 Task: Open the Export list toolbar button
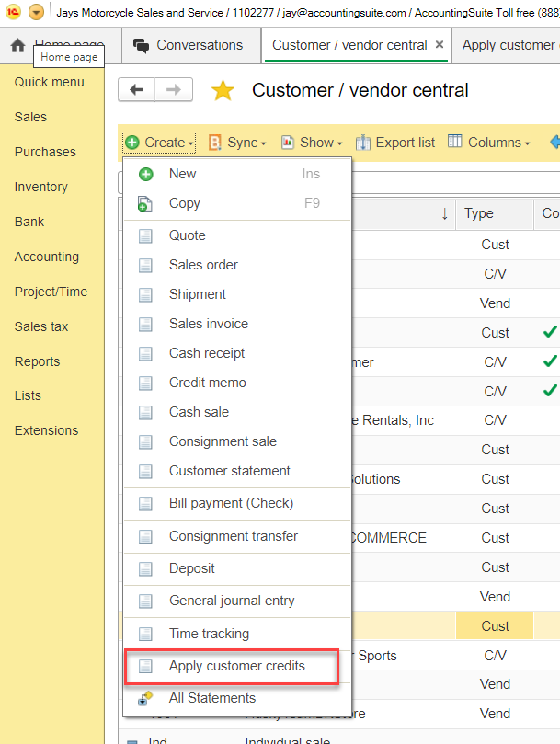[x=395, y=143]
